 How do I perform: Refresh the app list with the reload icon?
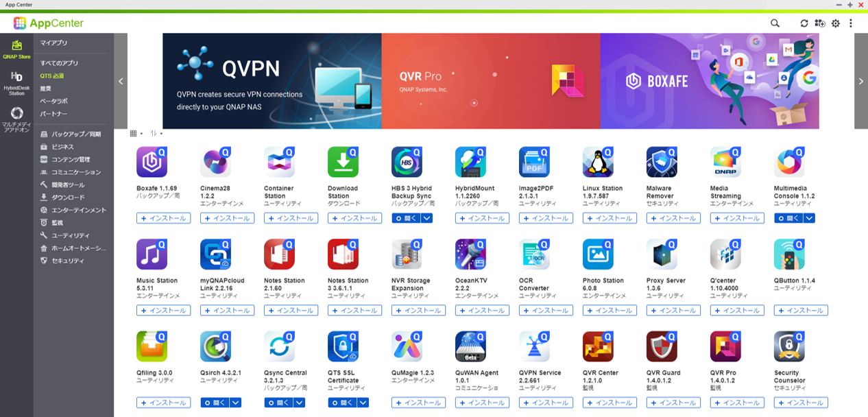coord(804,23)
